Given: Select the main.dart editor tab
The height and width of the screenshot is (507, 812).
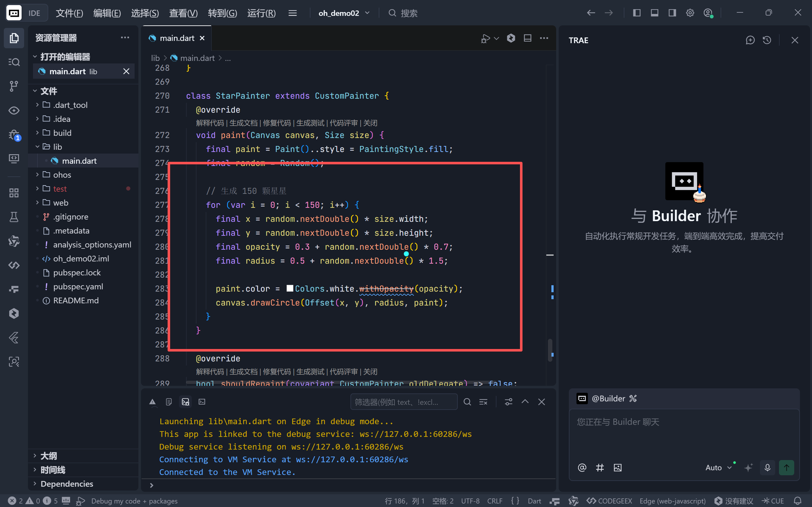Looking at the screenshot, I should [177, 38].
